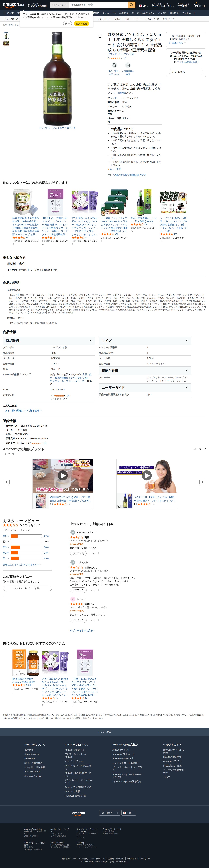
Task: Collapse the ユーザーガイド section
Action: click(x=186, y=388)
